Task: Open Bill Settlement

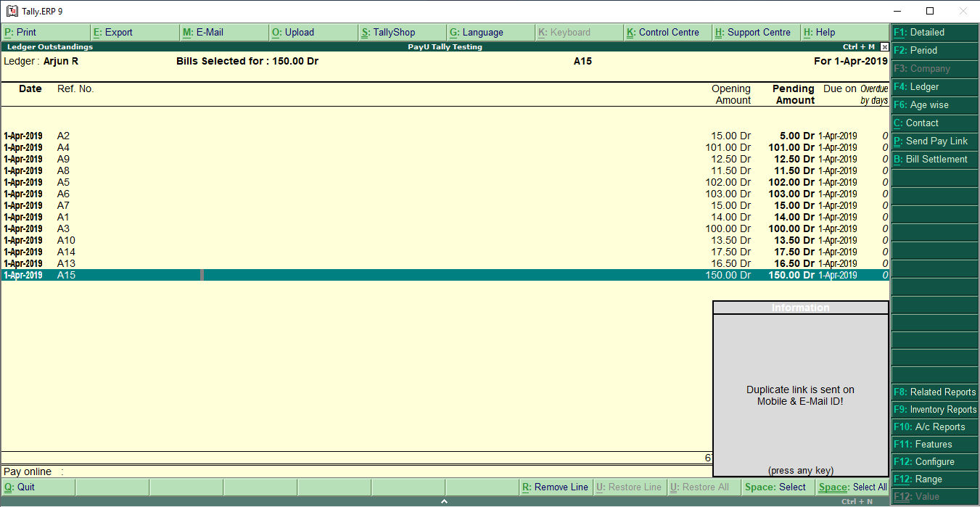Action: pos(934,159)
